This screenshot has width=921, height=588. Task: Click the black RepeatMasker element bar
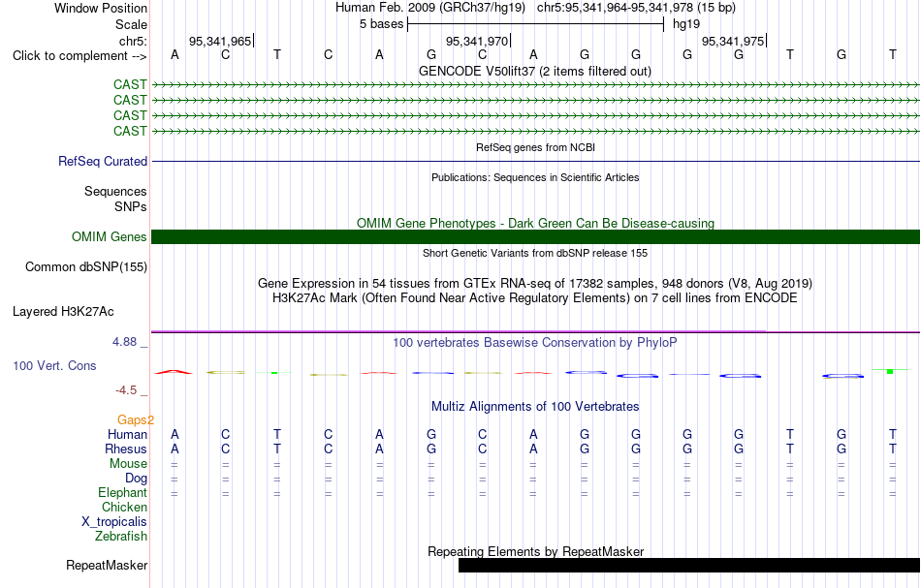click(x=689, y=565)
